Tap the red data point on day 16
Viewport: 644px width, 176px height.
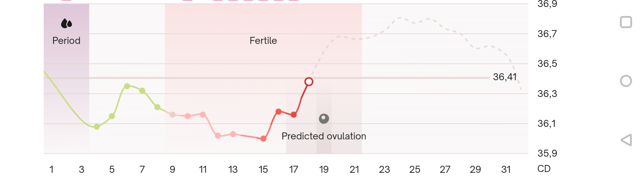(279, 112)
